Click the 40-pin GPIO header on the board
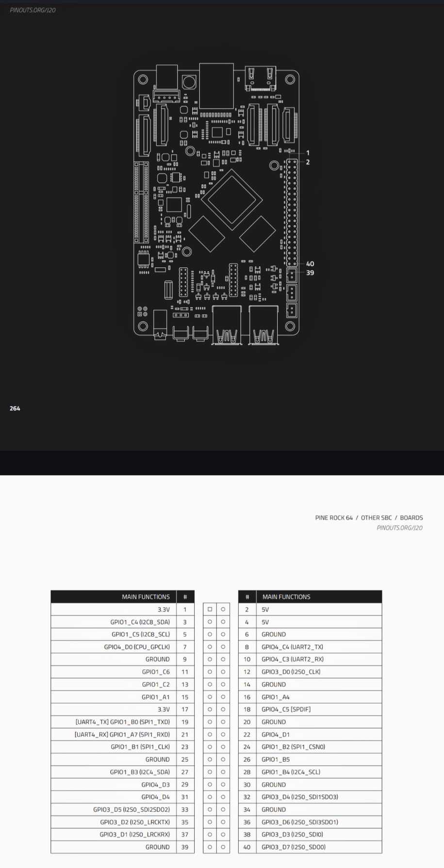Viewport: 444px width, 868px height. (x=292, y=212)
